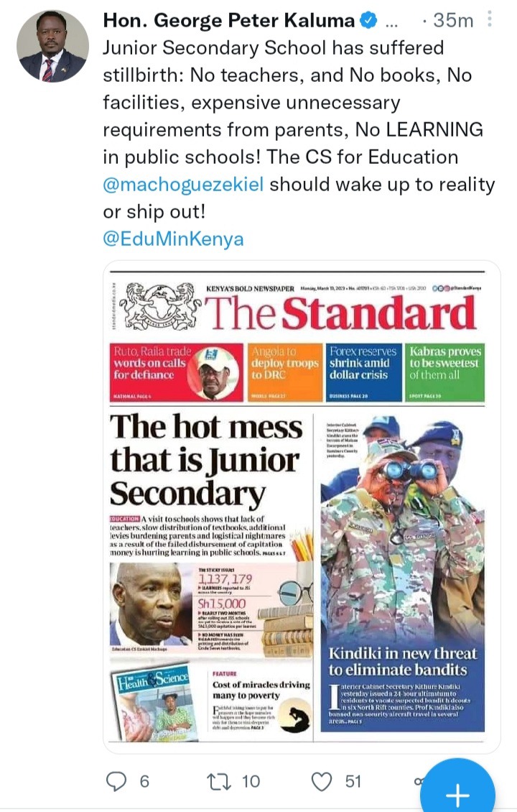This screenshot has width=517, height=812.
Task: Open the three-dot tweet options menu
Action: pyautogui.click(x=489, y=19)
